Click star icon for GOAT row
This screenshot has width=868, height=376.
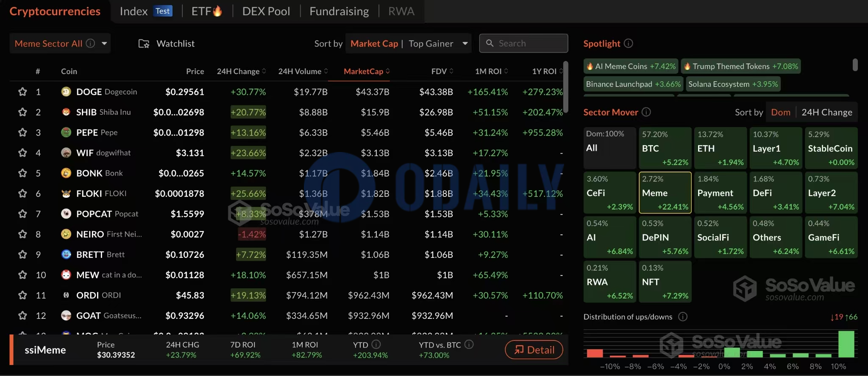click(22, 315)
